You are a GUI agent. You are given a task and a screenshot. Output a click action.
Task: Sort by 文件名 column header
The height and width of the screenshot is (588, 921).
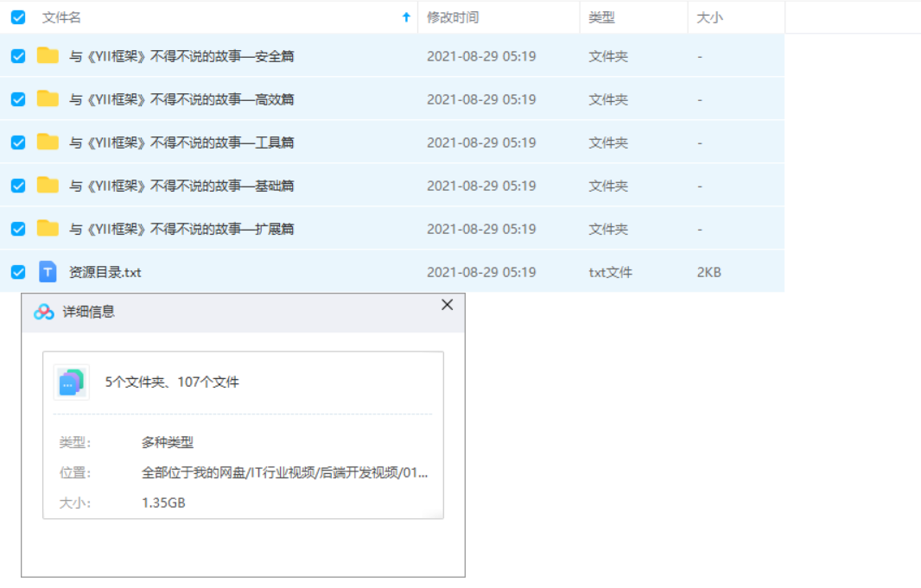click(61, 17)
